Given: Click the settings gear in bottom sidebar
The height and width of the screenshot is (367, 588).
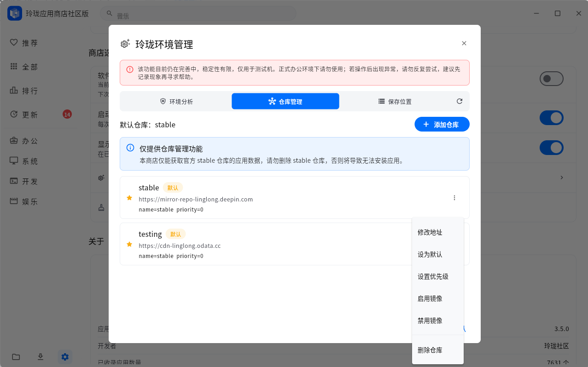Looking at the screenshot, I should click(x=65, y=357).
